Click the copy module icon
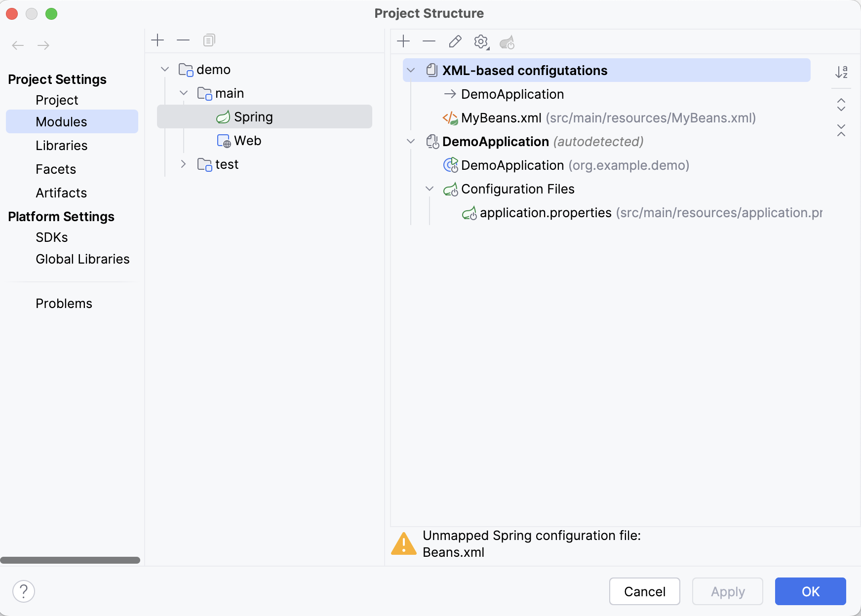The image size is (861, 616). coord(209,40)
